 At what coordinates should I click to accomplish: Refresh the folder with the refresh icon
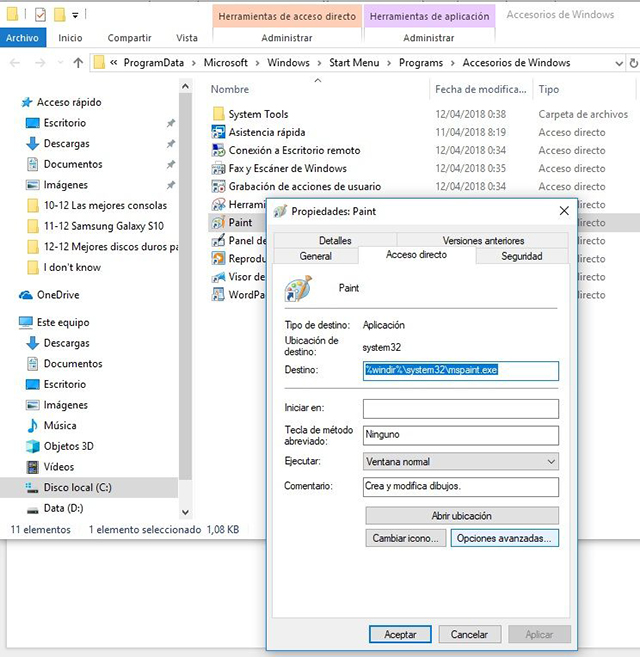tap(634, 63)
